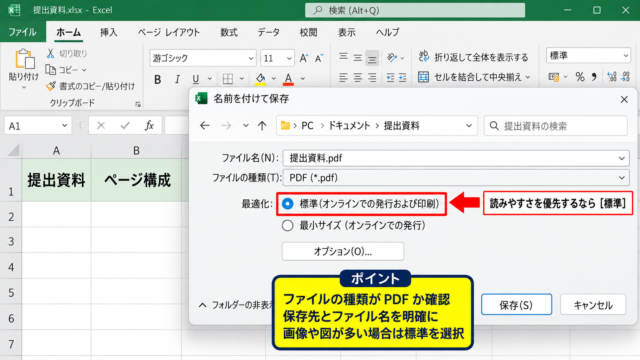Click the fill color bucket icon
This screenshot has height=360, width=640.
tap(260, 78)
